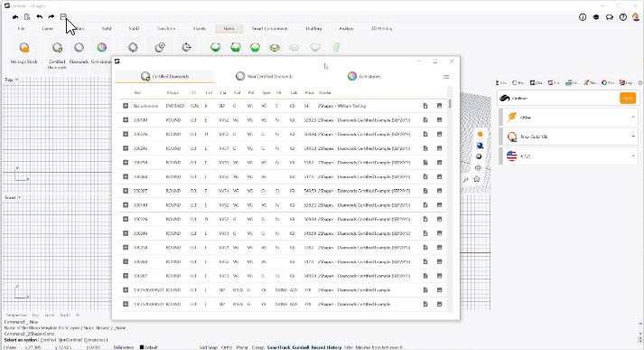Click the dark sphere display mode icon

(x=479, y=156)
